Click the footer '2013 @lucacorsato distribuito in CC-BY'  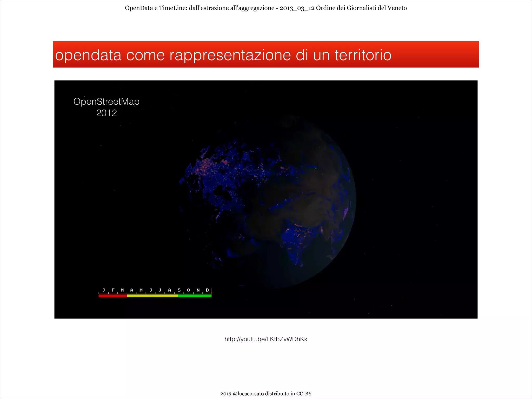266,394
